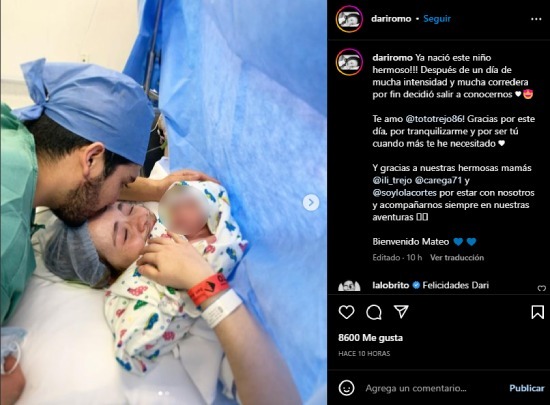
Task: Open comments with the speech bubble icon
Action: 374,312
